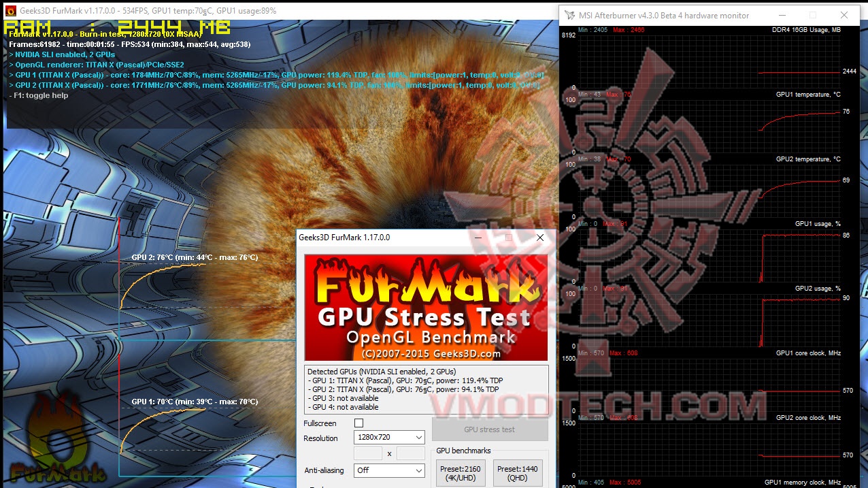Click the custom width field left of x

[x=368, y=453]
